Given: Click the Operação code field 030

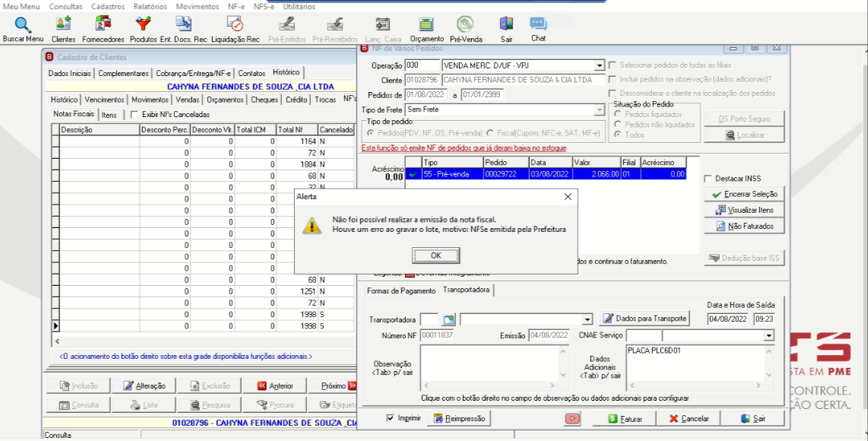Looking at the screenshot, I should pyautogui.click(x=423, y=65).
